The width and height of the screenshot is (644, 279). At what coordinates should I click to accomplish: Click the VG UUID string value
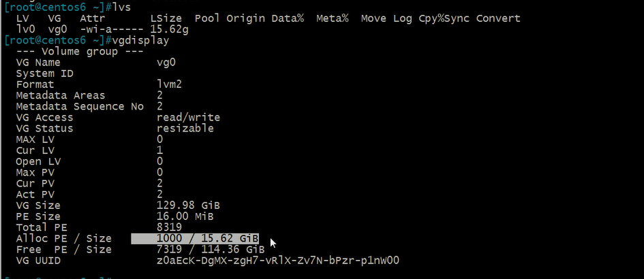[x=278, y=261]
